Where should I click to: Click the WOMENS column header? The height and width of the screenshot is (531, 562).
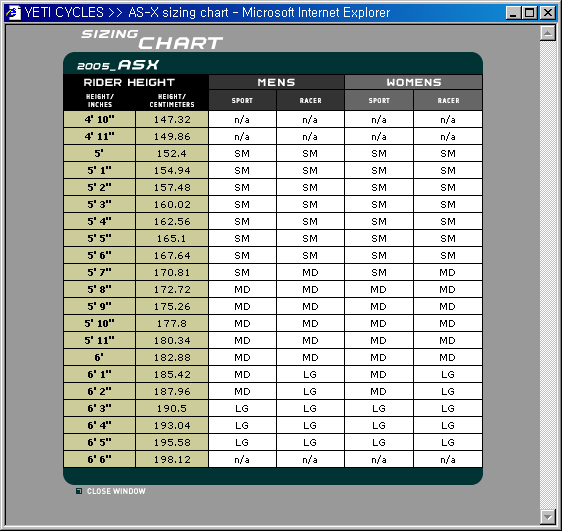414,82
